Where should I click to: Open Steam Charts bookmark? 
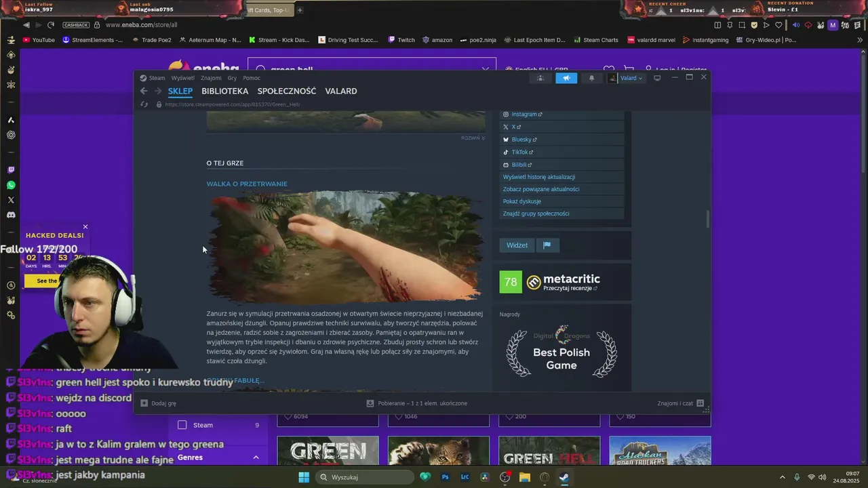pyautogui.click(x=596, y=40)
